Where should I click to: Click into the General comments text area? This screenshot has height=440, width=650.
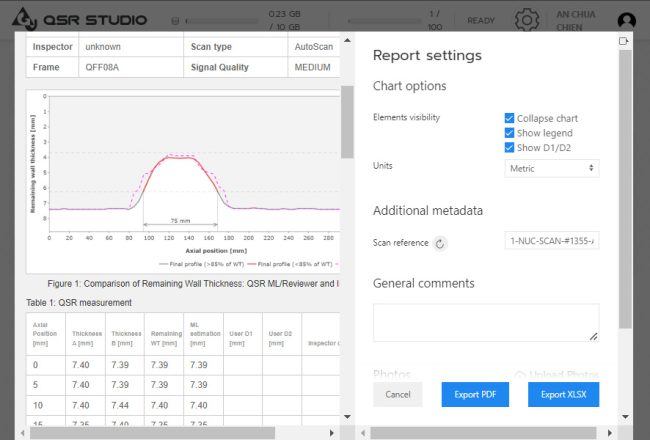[486, 323]
